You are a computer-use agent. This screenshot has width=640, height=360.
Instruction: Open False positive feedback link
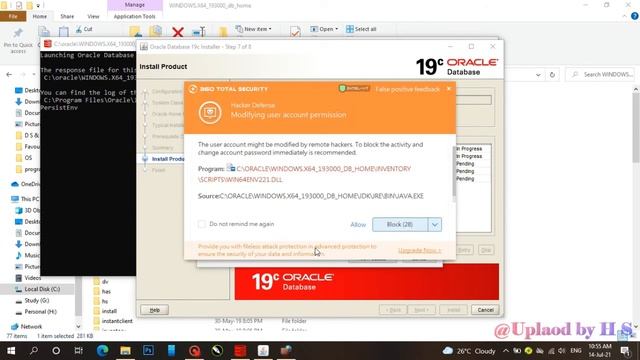point(407,89)
